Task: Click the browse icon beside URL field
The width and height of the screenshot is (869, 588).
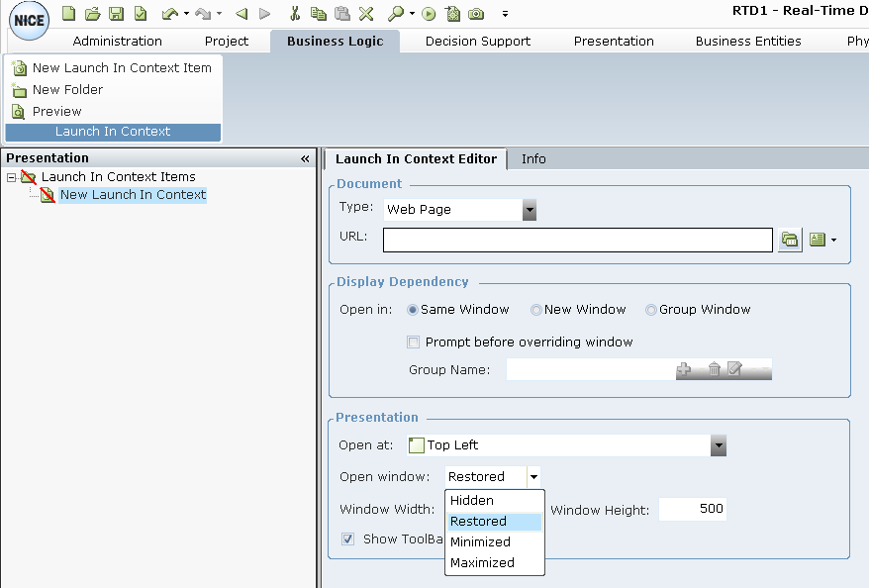Action: click(x=789, y=240)
